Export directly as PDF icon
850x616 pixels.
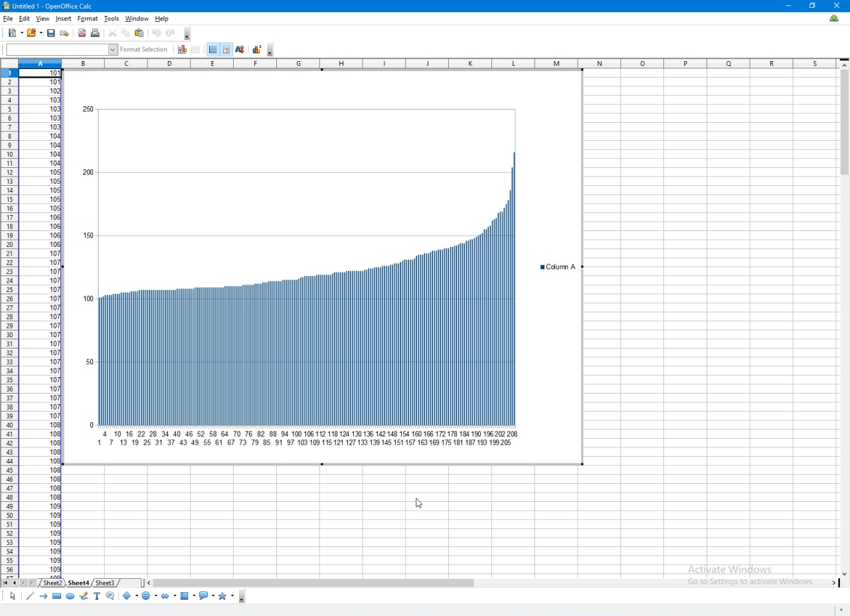pyautogui.click(x=82, y=33)
